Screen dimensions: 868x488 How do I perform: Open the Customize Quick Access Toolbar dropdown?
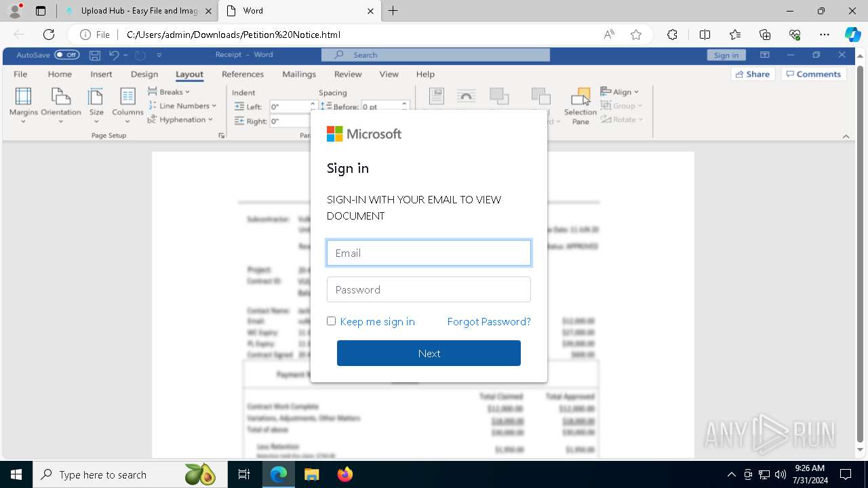pos(159,55)
